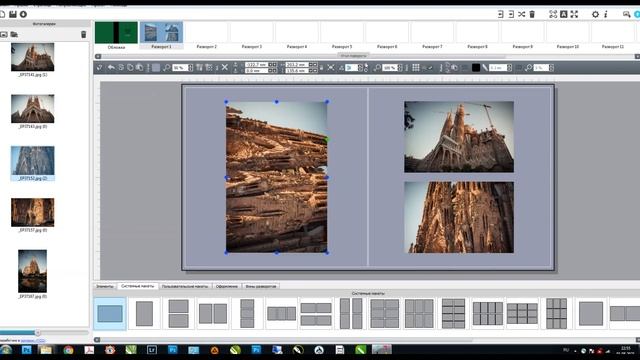Click the first add spread icon before shuffle
640x360 pixels.
[501, 14]
